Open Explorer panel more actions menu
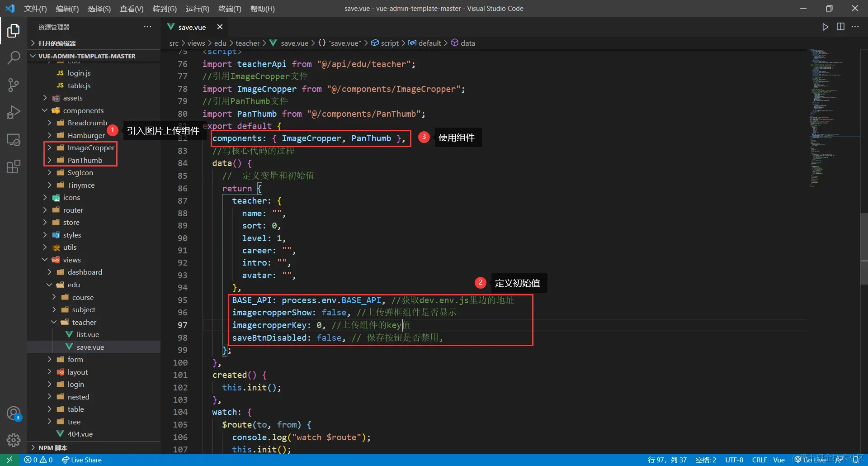The width and height of the screenshot is (868, 466). tap(147, 27)
